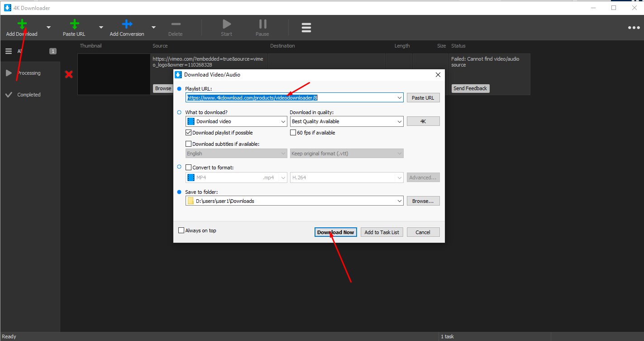The width and height of the screenshot is (644, 341).
Task: Click the black thumbnail of the failed task
Action: tap(114, 74)
